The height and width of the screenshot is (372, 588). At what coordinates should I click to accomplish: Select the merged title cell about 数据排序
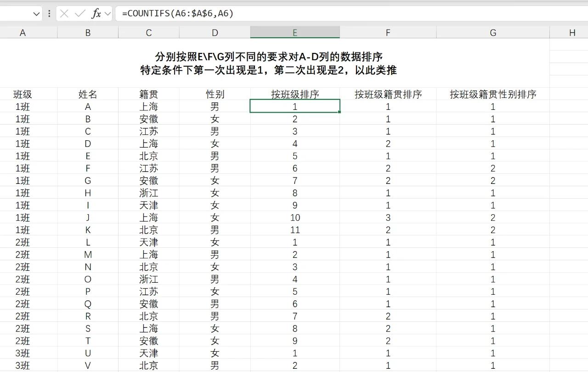click(x=269, y=63)
